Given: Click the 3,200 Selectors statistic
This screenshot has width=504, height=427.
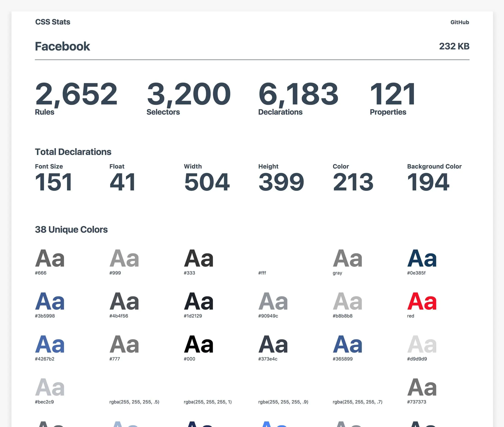Looking at the screenshot, I should tap(189, 98).
